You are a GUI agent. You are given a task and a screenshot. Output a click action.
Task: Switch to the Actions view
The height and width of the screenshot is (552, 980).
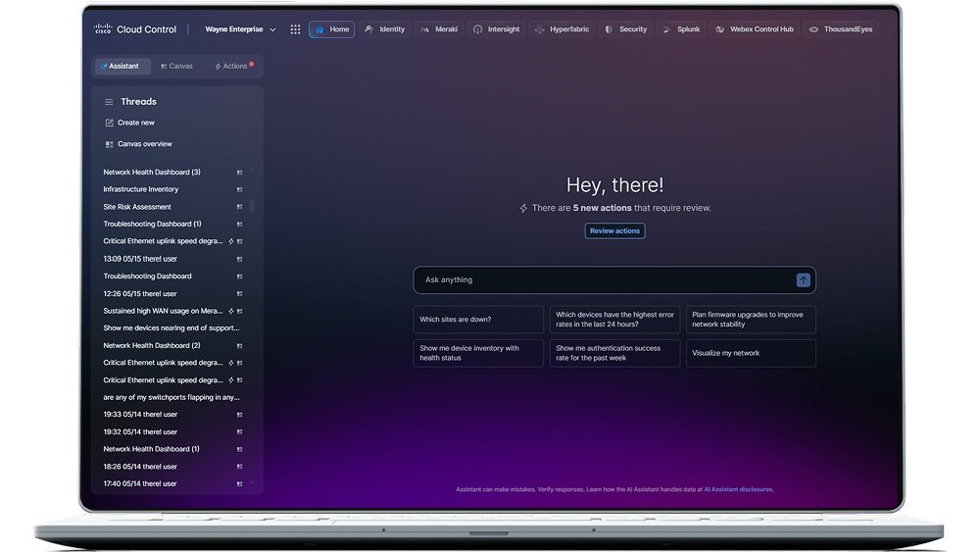(x=234, y=67)
